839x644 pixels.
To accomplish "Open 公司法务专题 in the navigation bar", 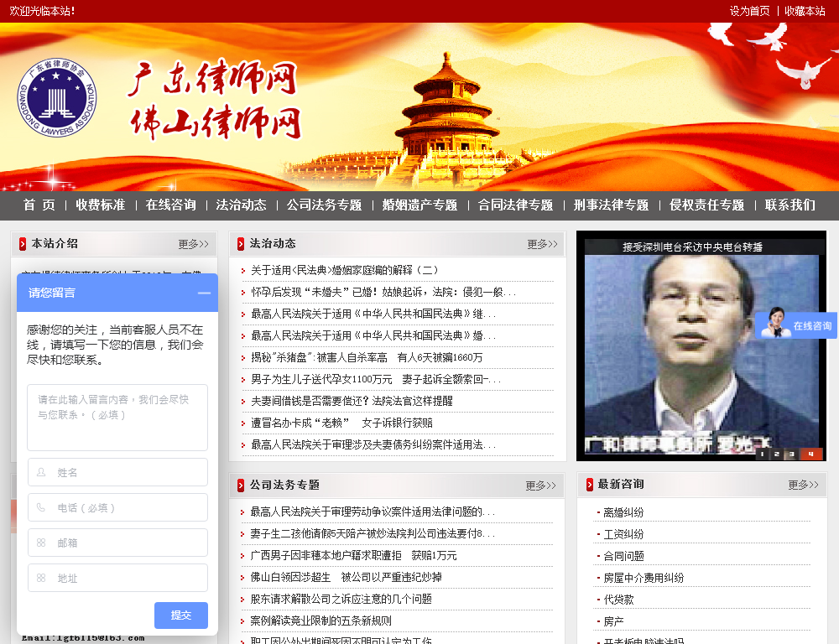I will [x=324, y=205].
